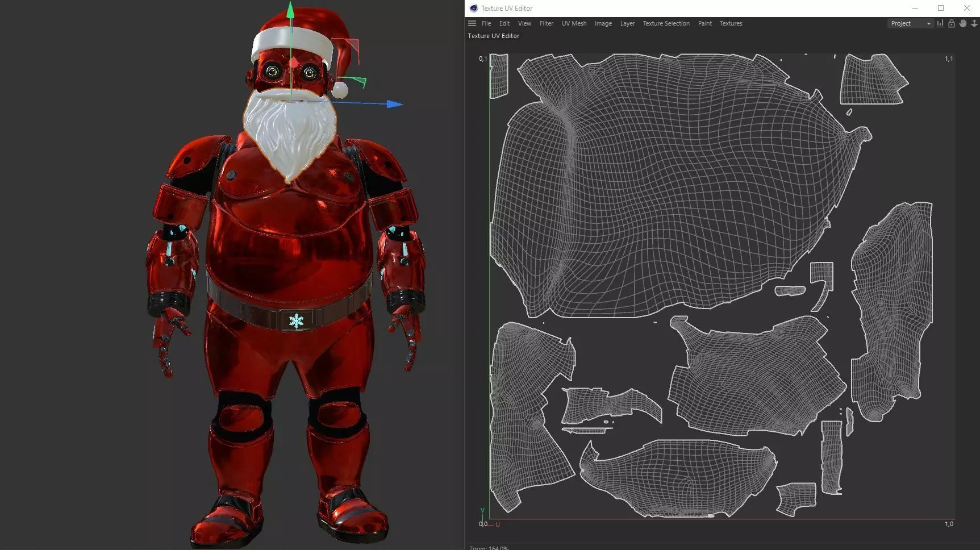Open the Layer menu
This screenshot has height=550, width=980.
pos(627,23)
